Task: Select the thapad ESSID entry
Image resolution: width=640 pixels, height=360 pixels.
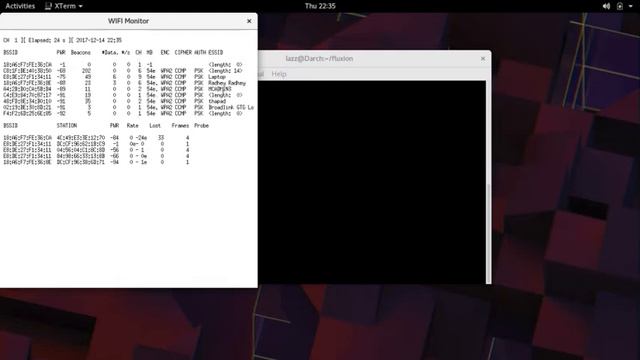Action: click(217, 101)
